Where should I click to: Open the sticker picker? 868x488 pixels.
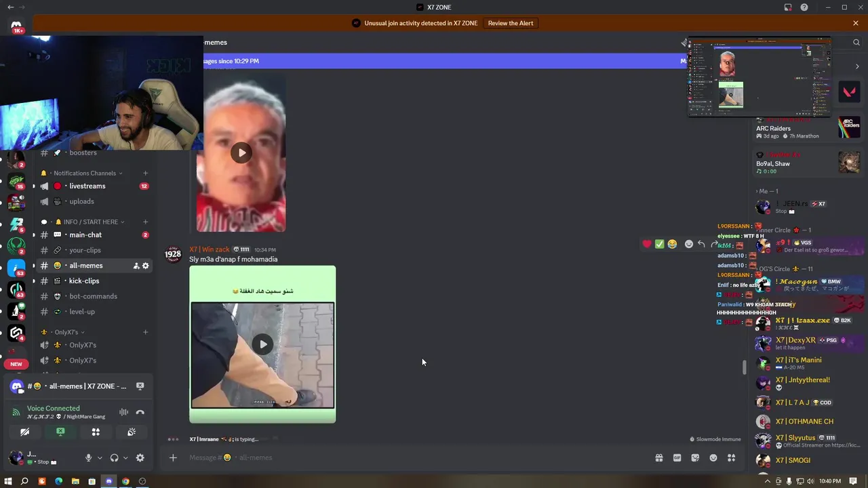(x=695, y=457)
